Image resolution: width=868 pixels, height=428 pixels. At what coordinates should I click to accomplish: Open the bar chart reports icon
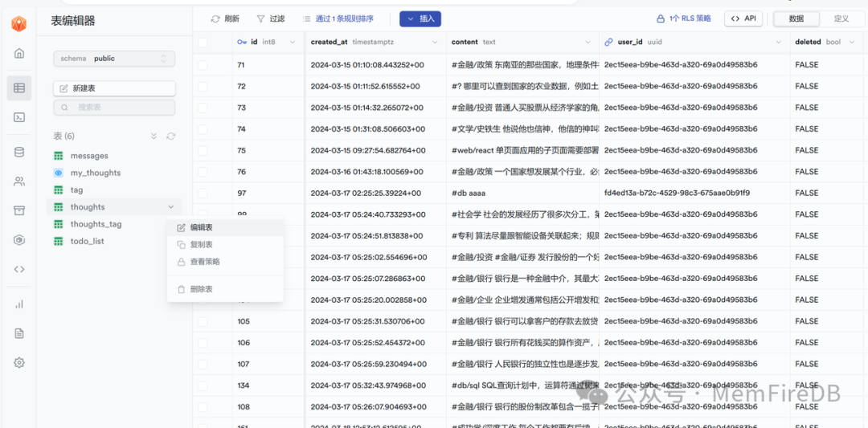pos(18,304)
